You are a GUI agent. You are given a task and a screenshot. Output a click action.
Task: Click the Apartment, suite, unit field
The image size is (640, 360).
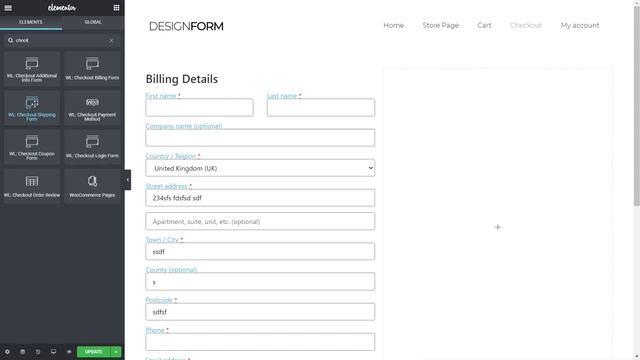point(260,221)
